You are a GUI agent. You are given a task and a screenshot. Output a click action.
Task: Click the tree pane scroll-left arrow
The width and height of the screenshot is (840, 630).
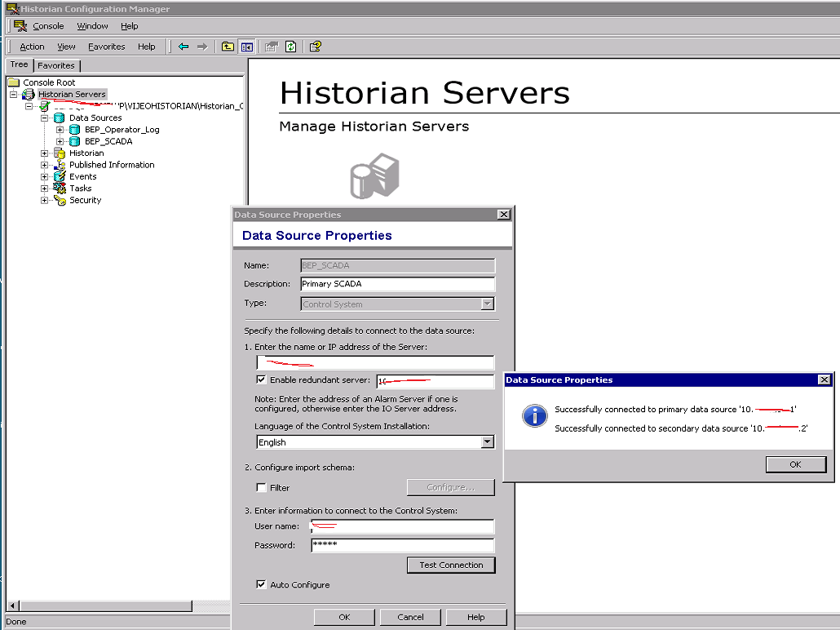13,606
